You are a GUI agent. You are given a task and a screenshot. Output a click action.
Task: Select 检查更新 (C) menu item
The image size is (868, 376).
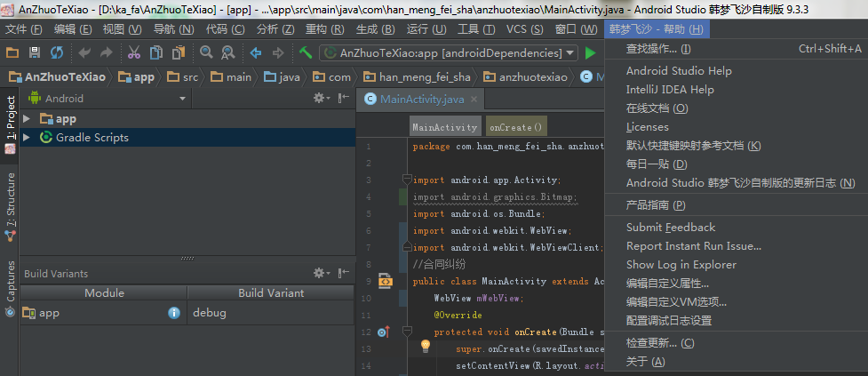(x=737, y=343)
